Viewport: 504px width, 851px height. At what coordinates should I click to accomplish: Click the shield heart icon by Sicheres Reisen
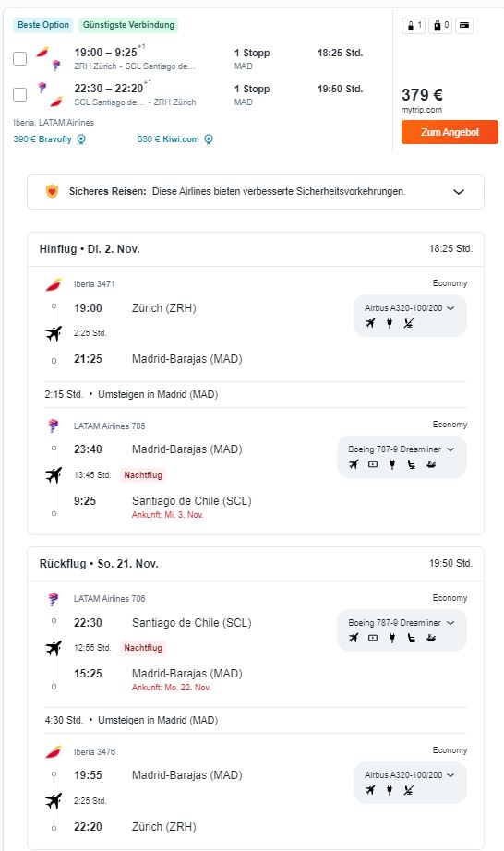tap(52, 192)
